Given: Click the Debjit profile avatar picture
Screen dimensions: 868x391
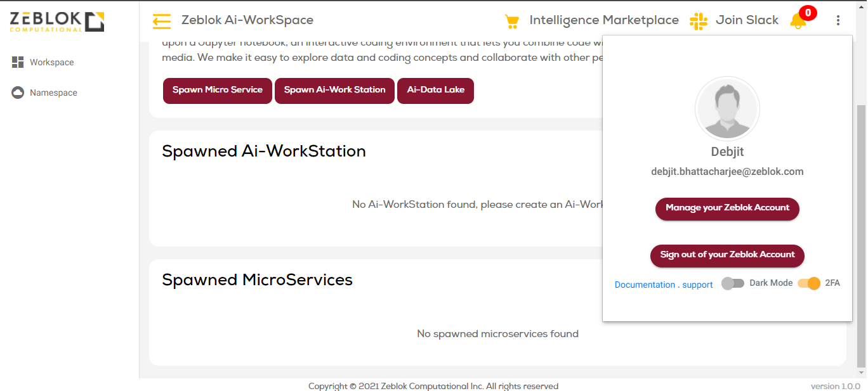Looking at the screenshot, I should pyautogui.click(x=727, y=109).
